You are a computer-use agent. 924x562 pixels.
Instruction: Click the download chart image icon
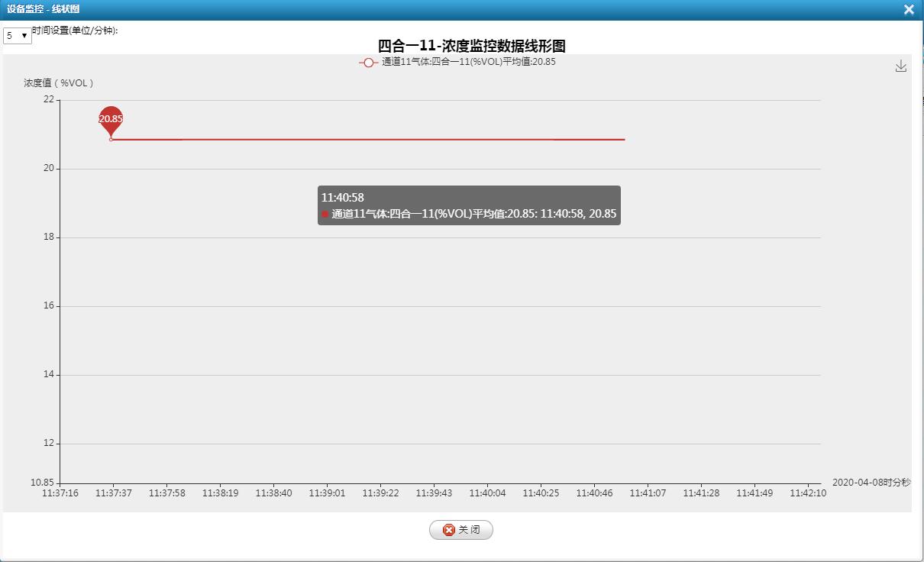(900, 66)
